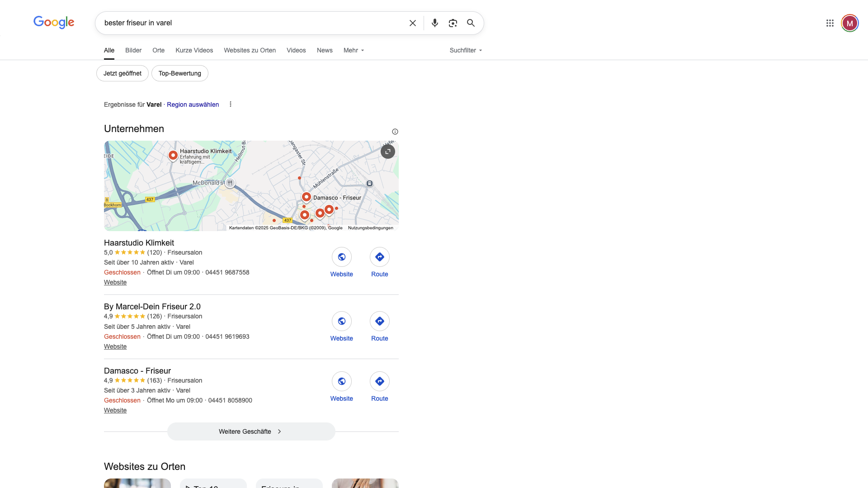868x488 pixels.
Task: Open your profile via the M avatar
Action: (850, 23)
